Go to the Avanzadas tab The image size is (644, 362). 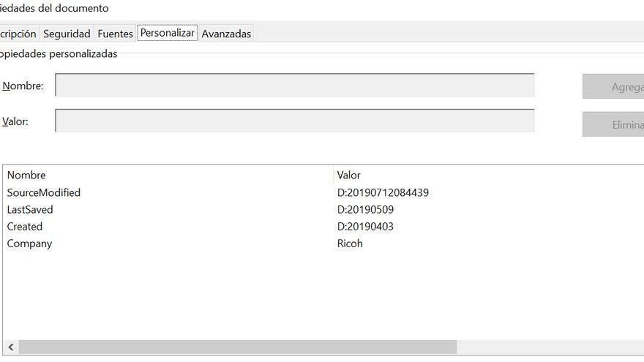226,34
